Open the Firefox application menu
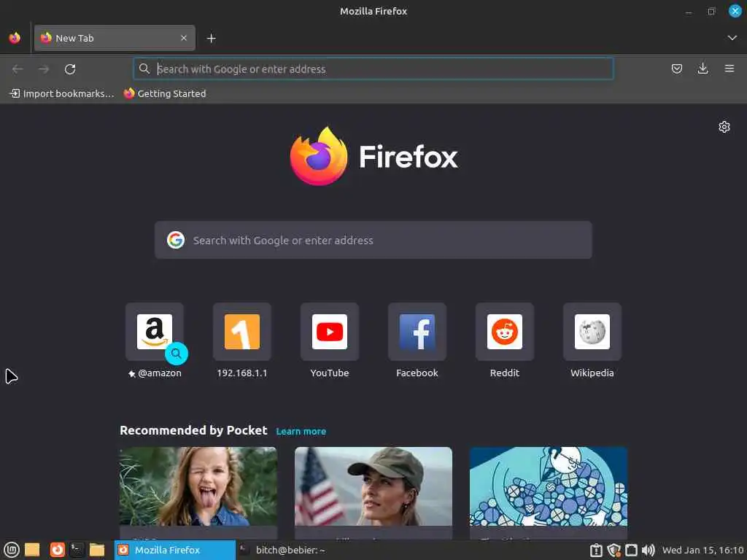The width and height of the screenshot is (747, 560). [729, 69]
